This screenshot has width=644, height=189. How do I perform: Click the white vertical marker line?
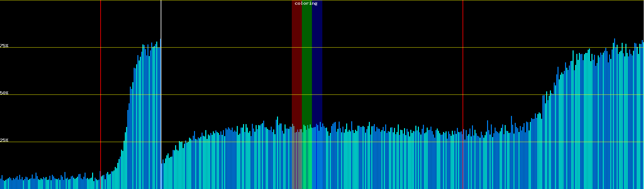[161, 19]
